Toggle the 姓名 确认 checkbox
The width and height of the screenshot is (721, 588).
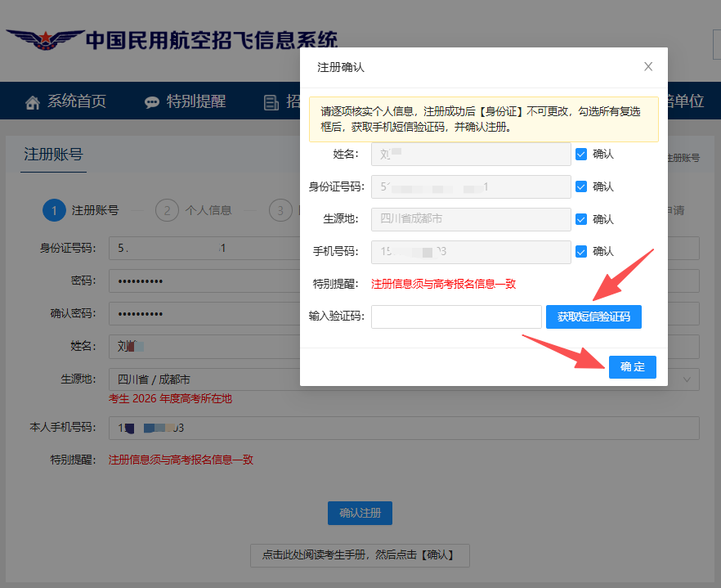coord(581,154)
